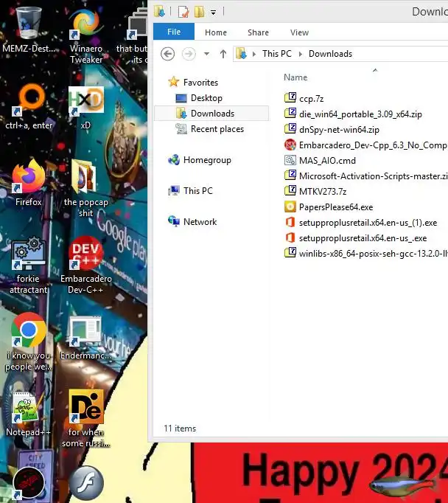
Task: Click the Embarcadero installer file icon
Action: (x=290, y=145)
